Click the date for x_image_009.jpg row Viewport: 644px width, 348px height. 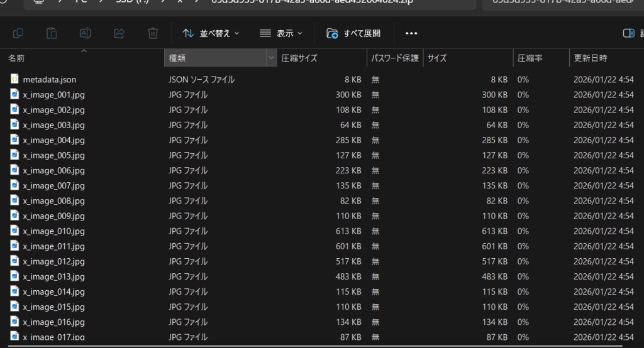[x=603, y=216]
